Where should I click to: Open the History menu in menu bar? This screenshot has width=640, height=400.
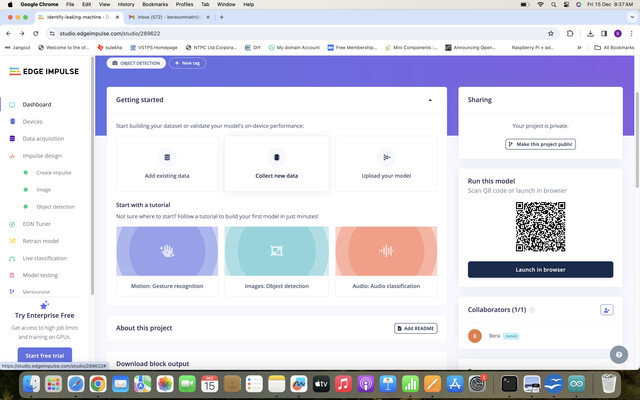click(126, 4)
